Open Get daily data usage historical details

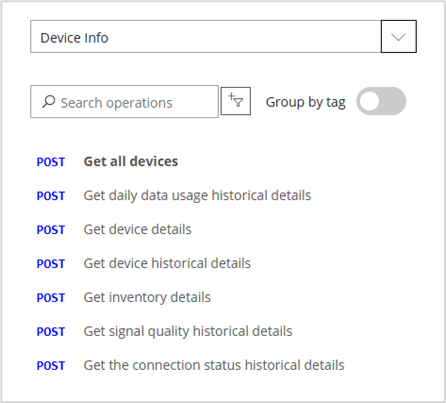197,196
